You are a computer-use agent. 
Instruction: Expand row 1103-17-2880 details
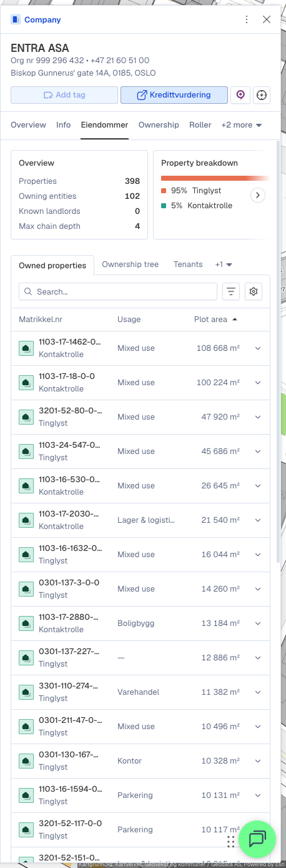tap(258, 623)
